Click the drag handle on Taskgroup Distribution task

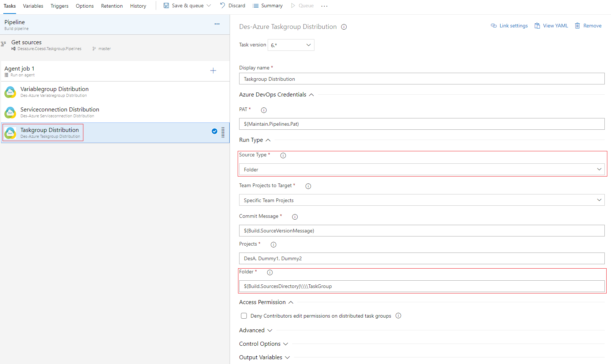point(223,132)
